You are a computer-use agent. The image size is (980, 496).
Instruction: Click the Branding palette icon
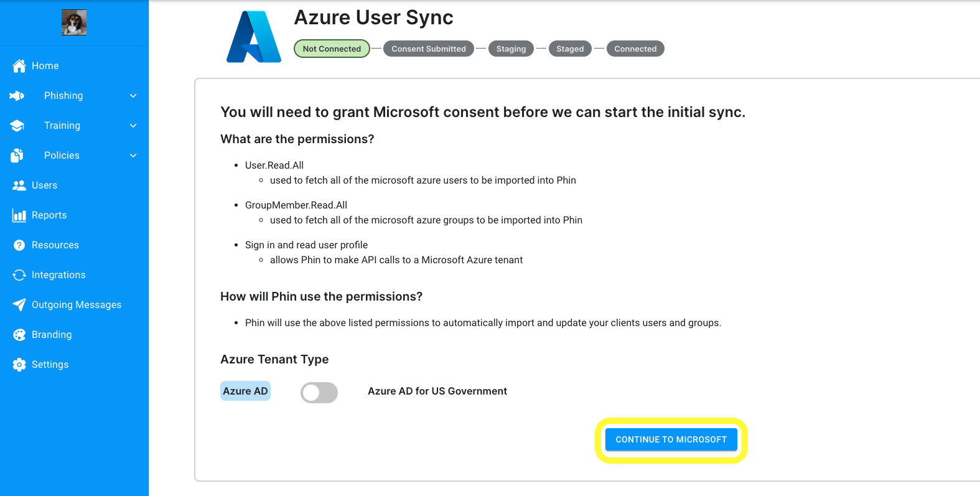pos(19,335)
